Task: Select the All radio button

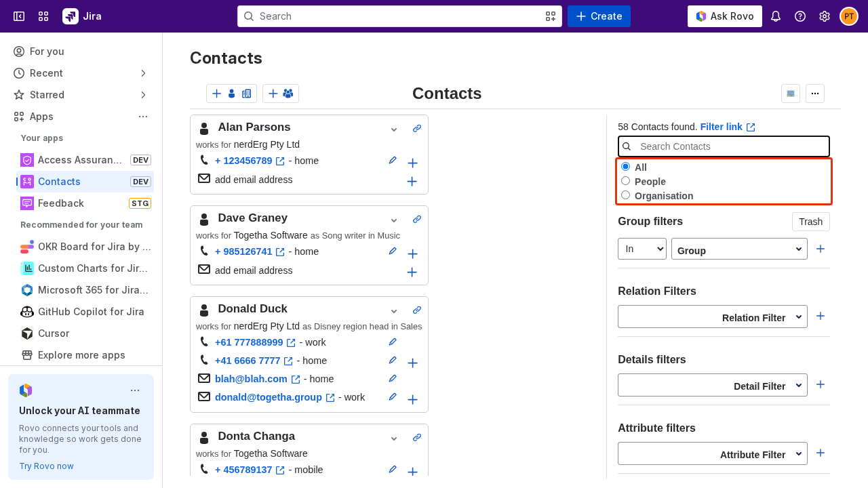Action: pos(625,167)
